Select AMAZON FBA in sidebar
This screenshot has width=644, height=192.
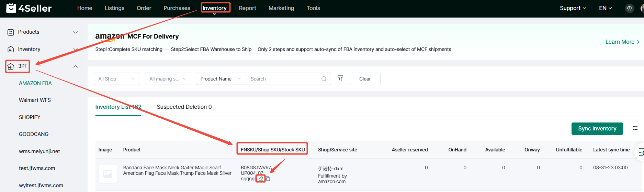[35, 83]
